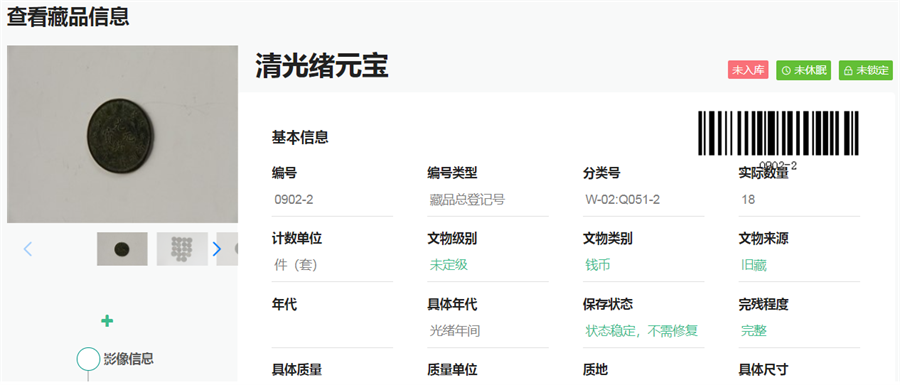Click the 质量单位 label
The height and width of the screenshot is (385, 900).
(452, 370)
